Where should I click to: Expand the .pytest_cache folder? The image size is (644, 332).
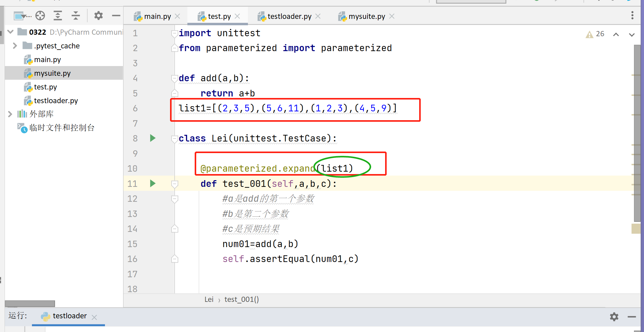tap(15, 46)
